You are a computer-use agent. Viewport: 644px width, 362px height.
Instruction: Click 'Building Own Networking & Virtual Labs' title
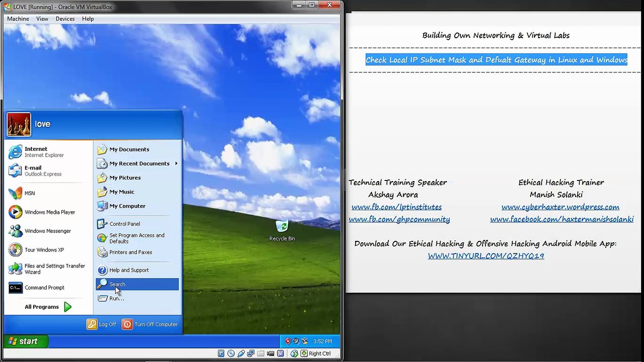(496, 35)
